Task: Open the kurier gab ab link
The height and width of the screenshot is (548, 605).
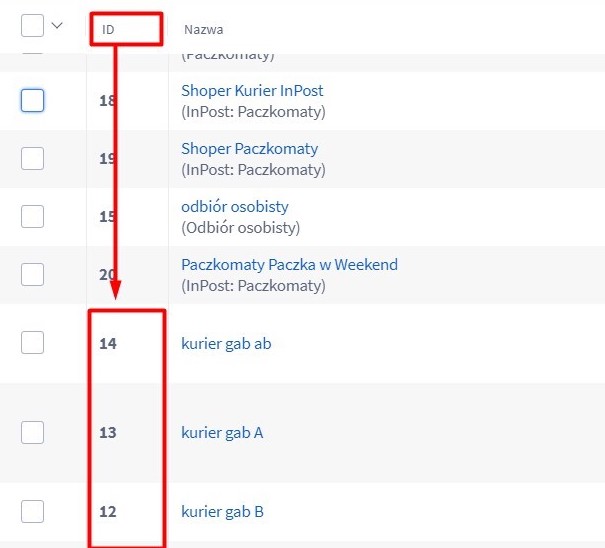Action: point(226,344)
